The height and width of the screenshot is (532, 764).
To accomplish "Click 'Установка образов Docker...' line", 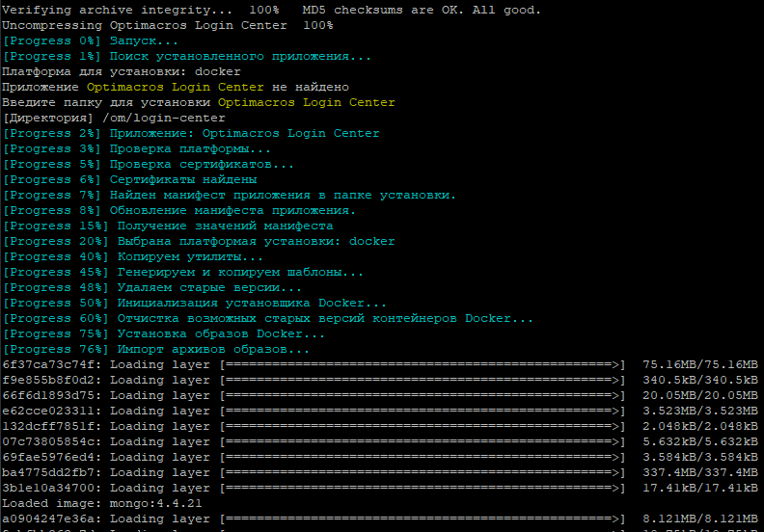I will point(163,333).
